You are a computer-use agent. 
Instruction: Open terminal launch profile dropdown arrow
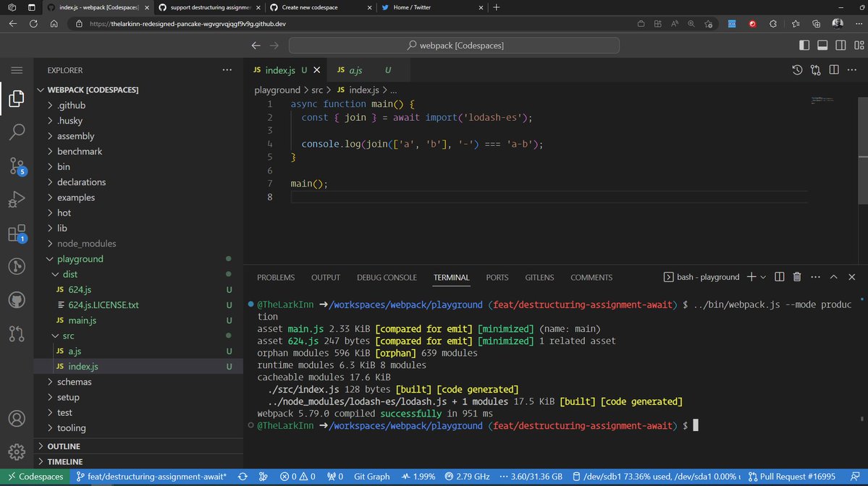pyautogui.click(x=763, y=277)
